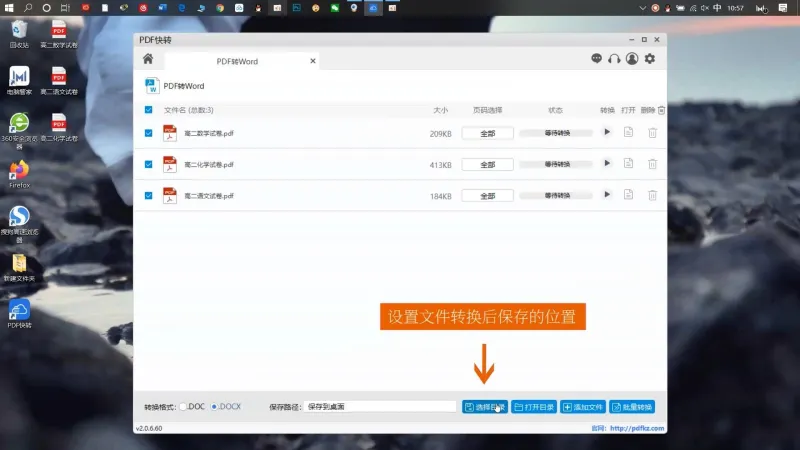Delete 高二化学试卷.pdf from the list
Image resolution: width=800 pixels, height=450 pixels.
click(653, 164)
